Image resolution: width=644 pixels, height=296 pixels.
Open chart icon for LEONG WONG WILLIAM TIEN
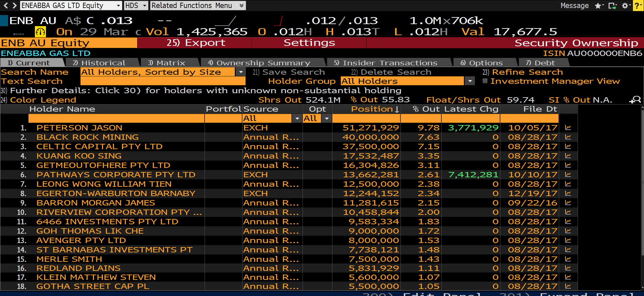[x=568, y=184]
